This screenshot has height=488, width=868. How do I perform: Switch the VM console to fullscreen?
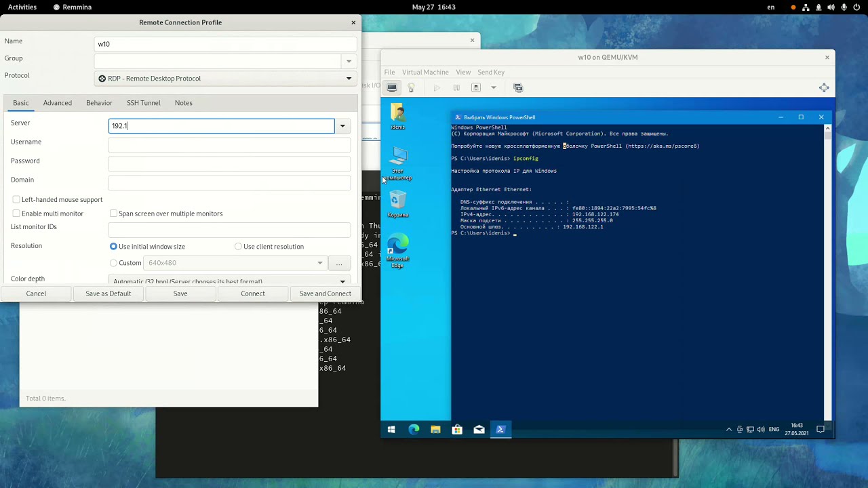pyautogui.click(x=824, y=87)
